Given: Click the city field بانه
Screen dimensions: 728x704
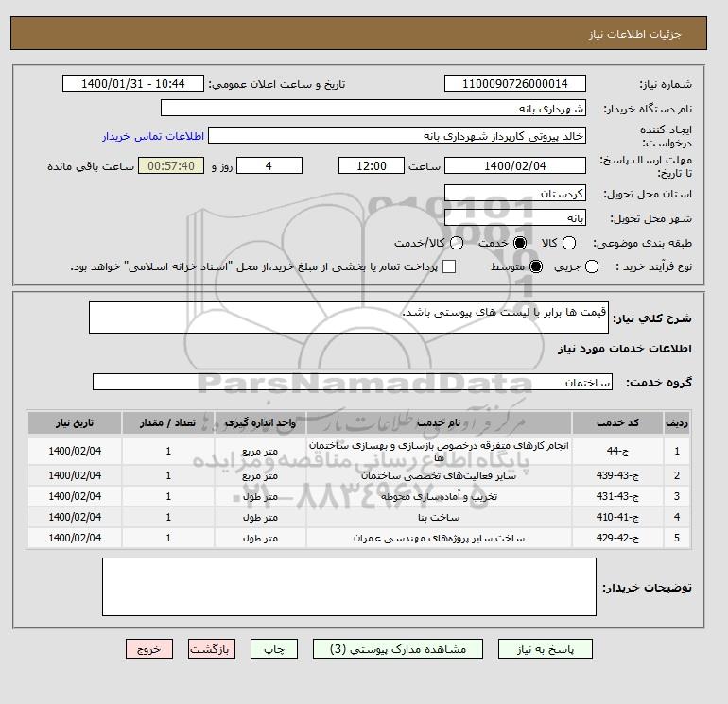Looking at the screenshot, I should [x=515, y=217].
